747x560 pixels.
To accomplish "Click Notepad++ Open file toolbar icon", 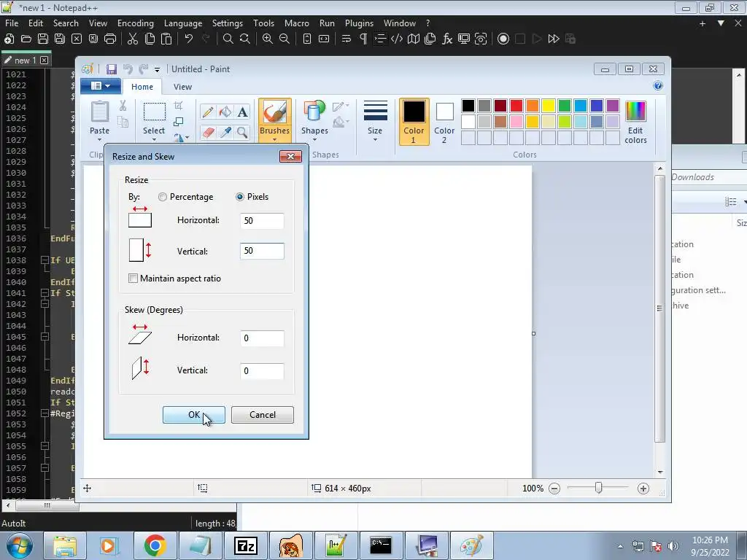I will coord(26,39).
